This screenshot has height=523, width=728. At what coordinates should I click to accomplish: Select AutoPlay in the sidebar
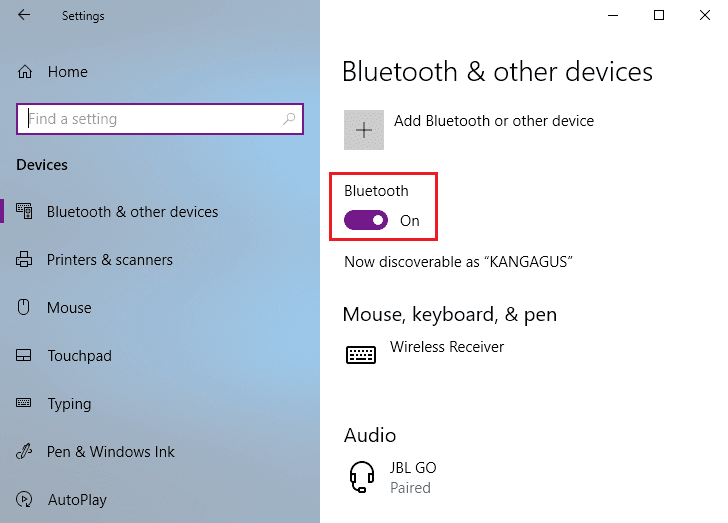(x=76, y=500)
